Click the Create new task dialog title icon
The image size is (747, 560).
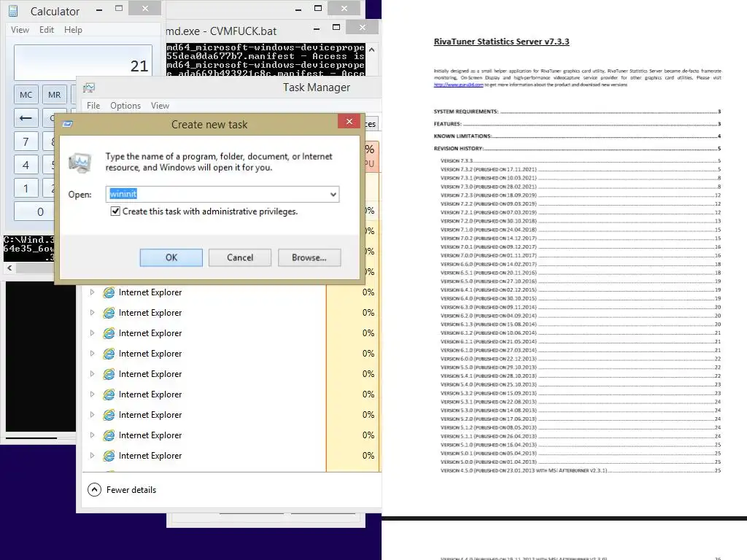tap(68, 124)
